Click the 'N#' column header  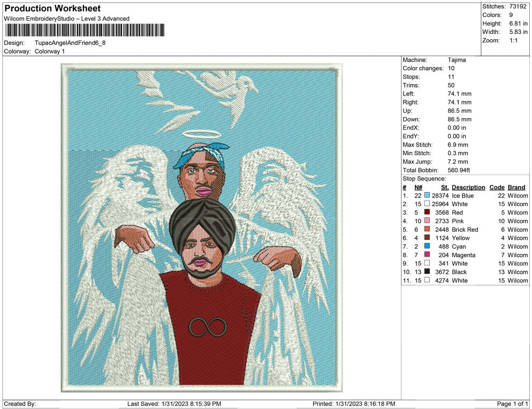(x=418, y=187)
